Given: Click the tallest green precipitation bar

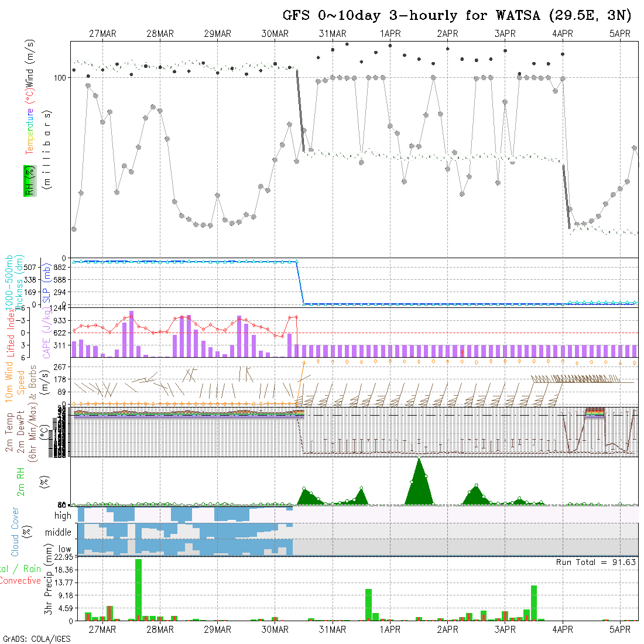Looking at the screenshot, I should tap(139, 590).
